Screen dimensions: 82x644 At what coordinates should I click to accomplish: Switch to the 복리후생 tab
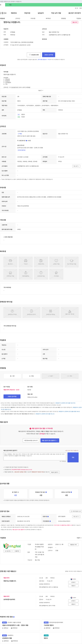click(x=48, y=19)
